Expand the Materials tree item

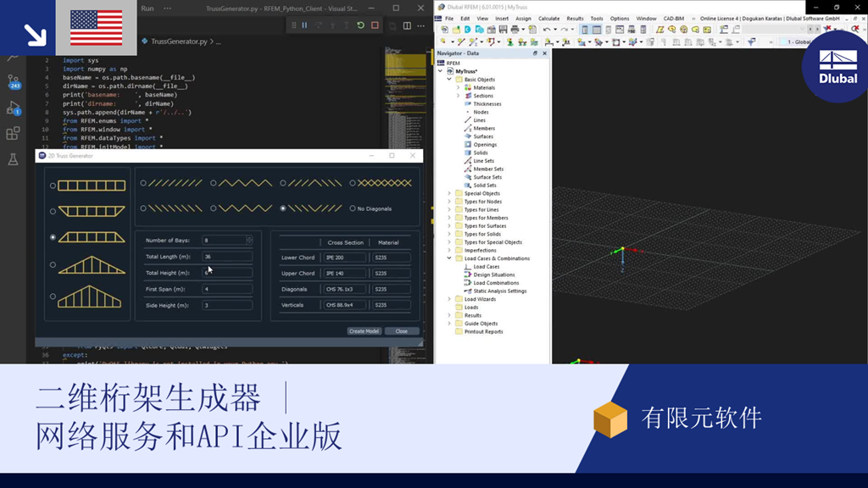pyautogui.click(x=459, y=87)
